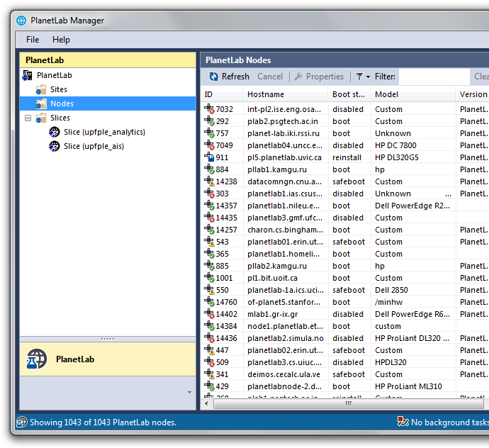The width and height of the screenshot is (489, 448).
Task: Select Slices in the tree
Action: 60,118
